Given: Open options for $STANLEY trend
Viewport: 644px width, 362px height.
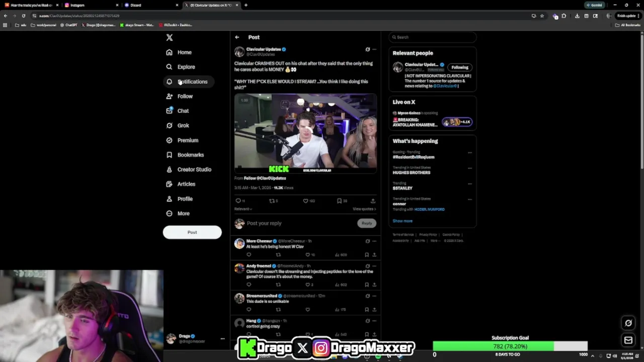Looking at the screenshot, I should click(x=470, y=184).
